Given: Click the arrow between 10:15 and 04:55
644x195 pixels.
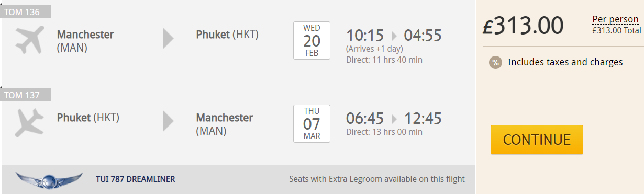Looking at the screenshot, I should coord(394,36).
